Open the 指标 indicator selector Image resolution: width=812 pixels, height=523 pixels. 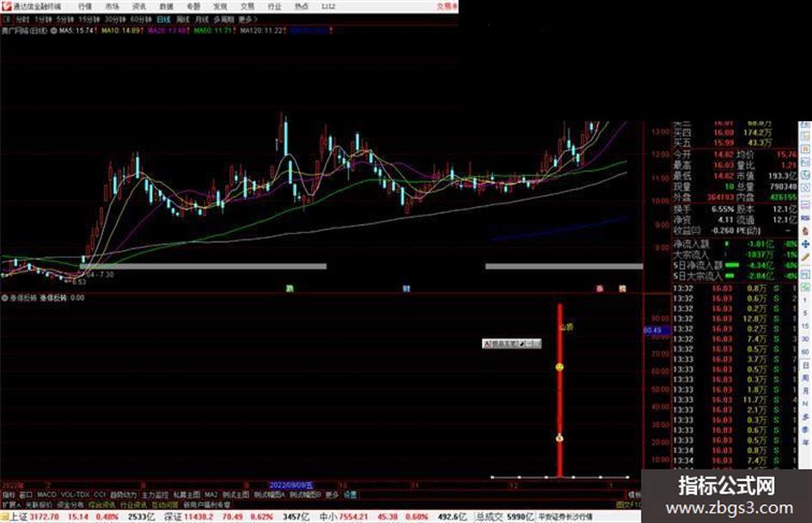tap(9, 495)
